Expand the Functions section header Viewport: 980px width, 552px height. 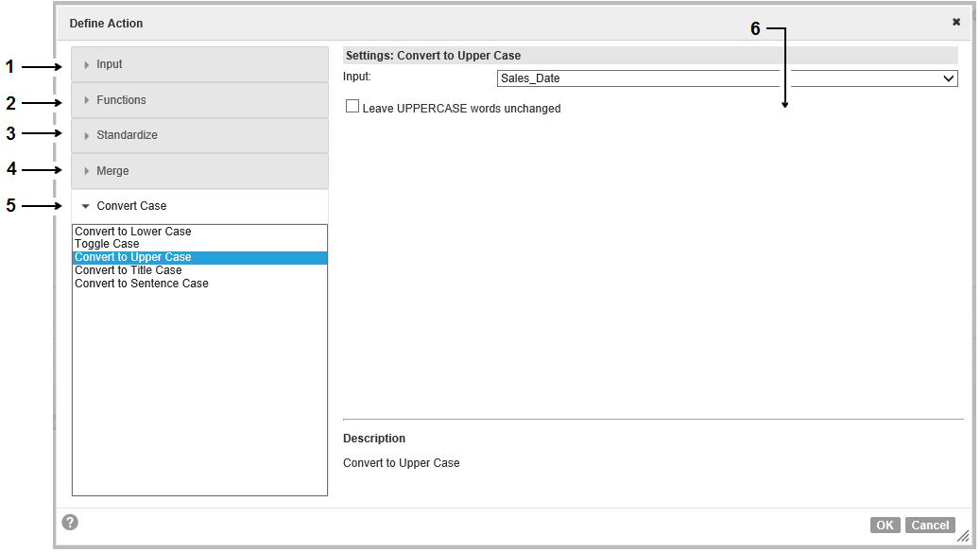[x=199, y=100]
